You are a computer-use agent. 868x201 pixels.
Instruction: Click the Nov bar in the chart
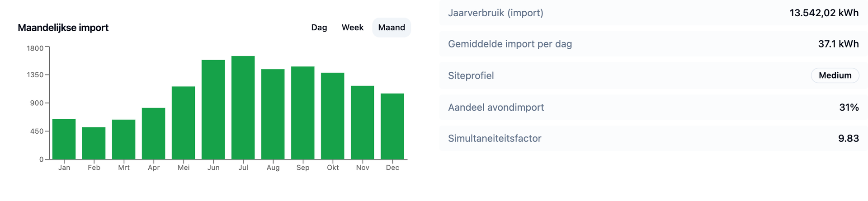pyautogui.click(x=362, y=122)
